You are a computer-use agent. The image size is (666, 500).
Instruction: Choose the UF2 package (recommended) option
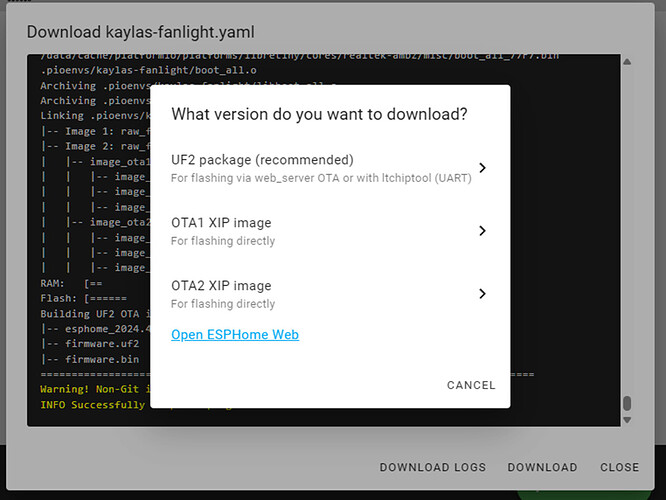point(330,168)
